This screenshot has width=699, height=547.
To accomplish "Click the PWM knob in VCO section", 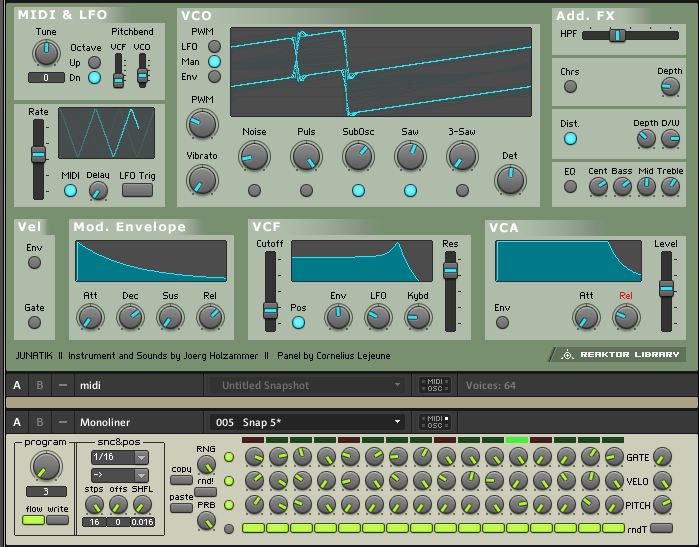I will tap(202, 124).
